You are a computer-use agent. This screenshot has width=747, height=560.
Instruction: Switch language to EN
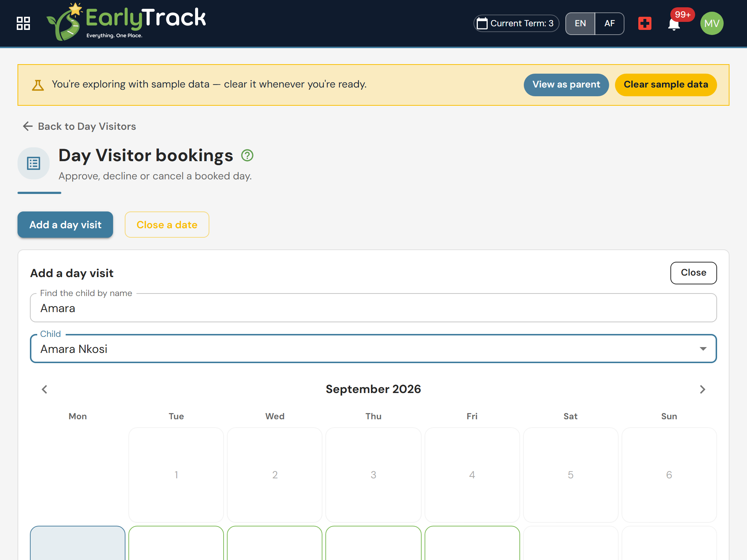pyautogui.click(x=580, y=23)
